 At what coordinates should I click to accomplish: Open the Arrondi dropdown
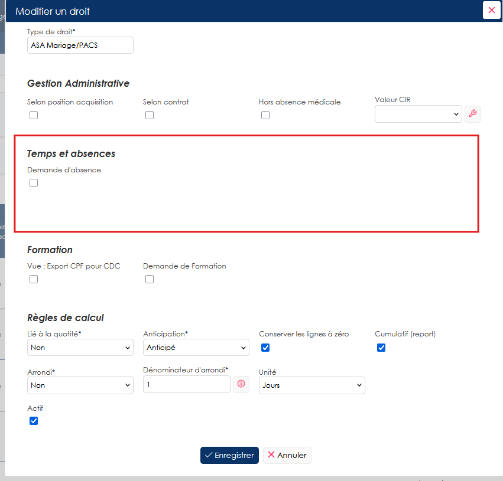(80, 385)
